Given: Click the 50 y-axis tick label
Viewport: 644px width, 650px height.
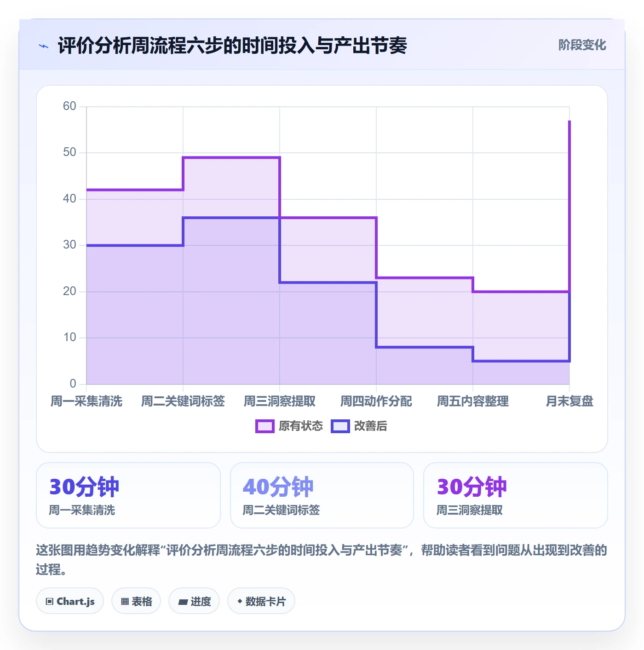Looking at the screenshot, I should pyautogui.click(x=69, y=152).
